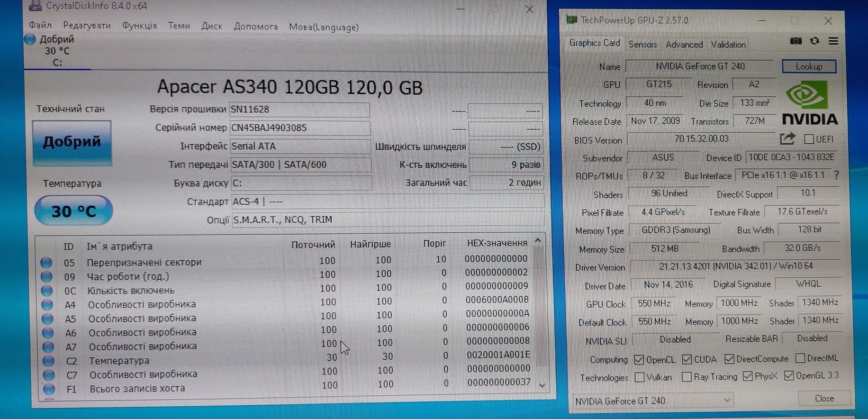Screen dimensions: 868x419
Task: Click the Driver Version field in GPU-Z
Action: (x=735, y=266)
